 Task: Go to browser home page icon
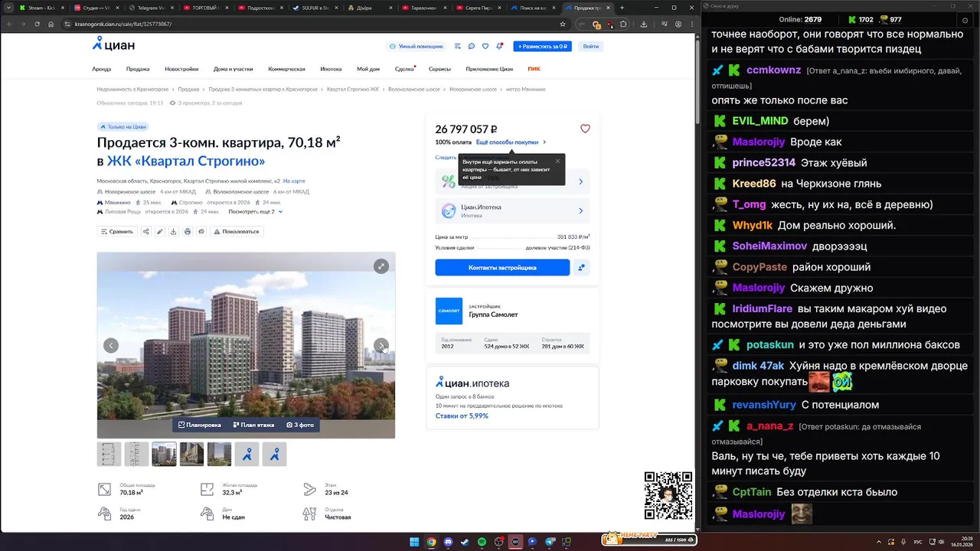click(x=51, y=24)
